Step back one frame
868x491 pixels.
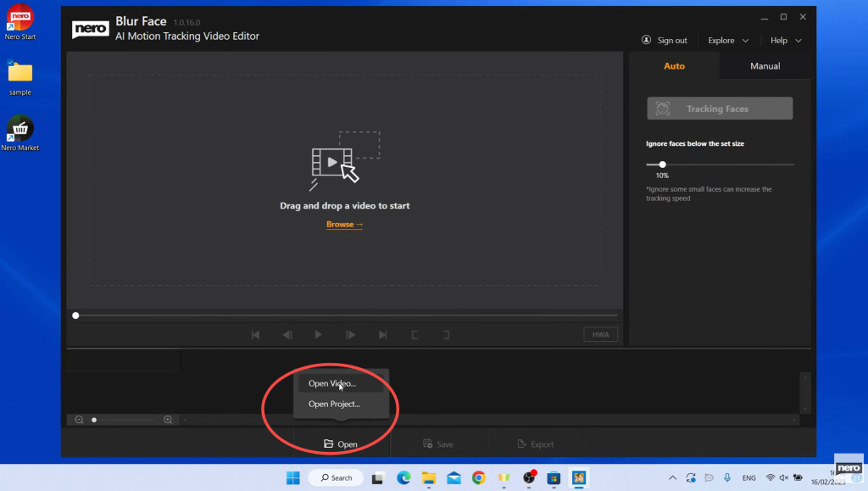point(287,335)
